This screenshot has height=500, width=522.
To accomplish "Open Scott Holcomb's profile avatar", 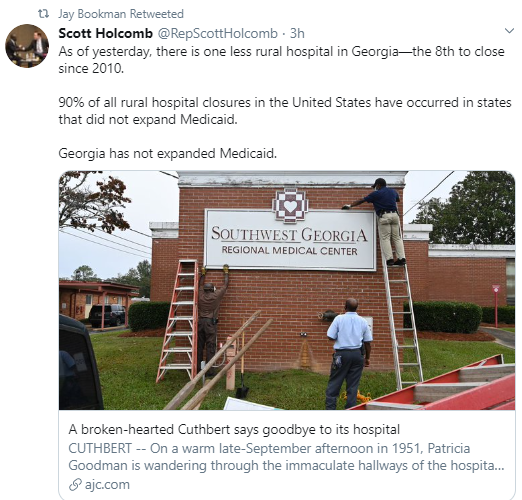I will pyautogui.click(x=27, y=46).
